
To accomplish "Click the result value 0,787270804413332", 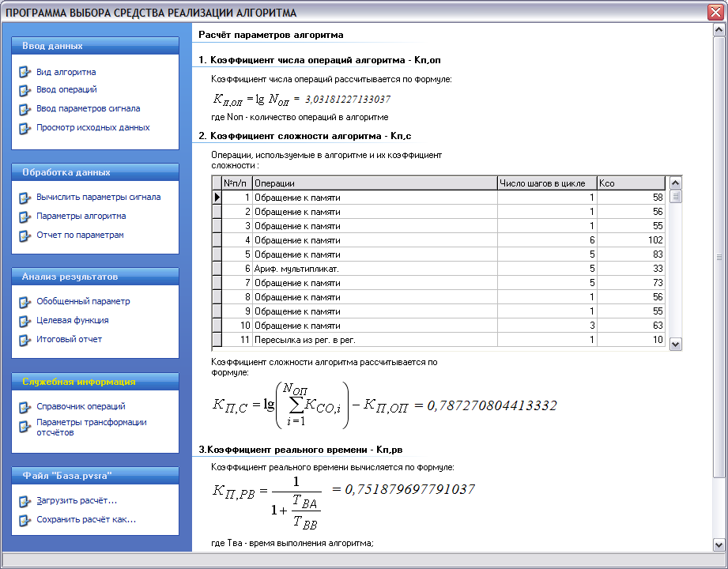I will 492,405.
